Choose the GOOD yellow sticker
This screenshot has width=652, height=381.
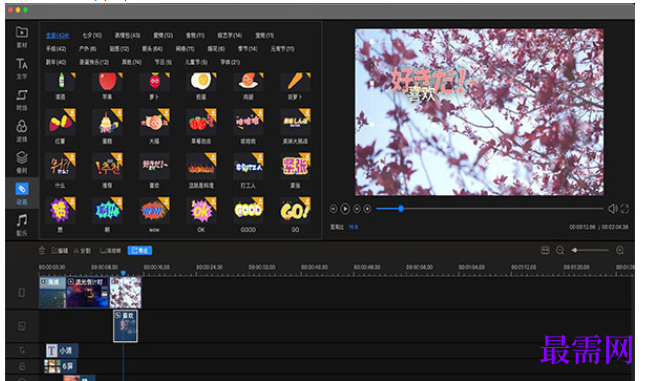248,210
